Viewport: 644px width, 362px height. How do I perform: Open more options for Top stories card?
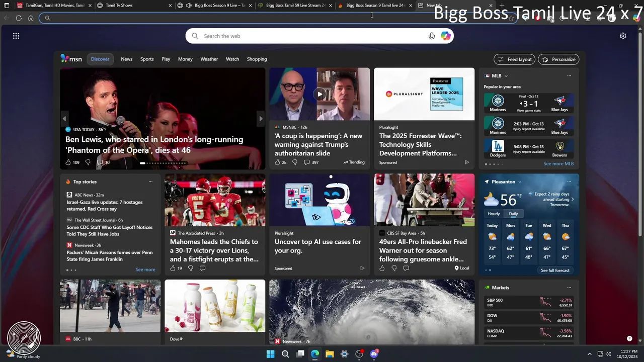150,182
